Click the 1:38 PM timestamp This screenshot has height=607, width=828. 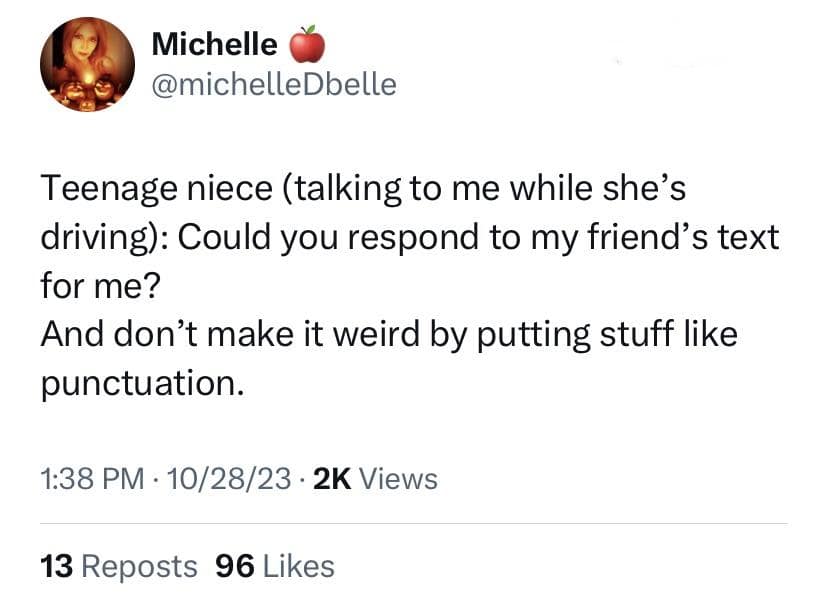[x=92, y=479]
